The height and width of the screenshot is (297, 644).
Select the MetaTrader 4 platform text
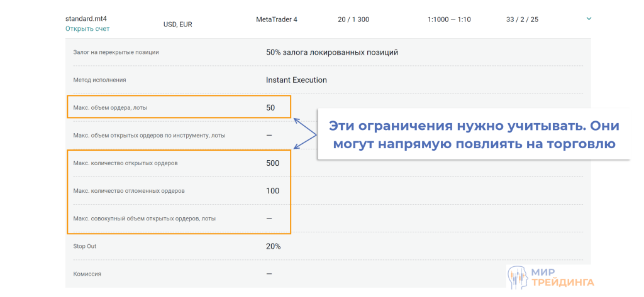(x=277, y=19)
